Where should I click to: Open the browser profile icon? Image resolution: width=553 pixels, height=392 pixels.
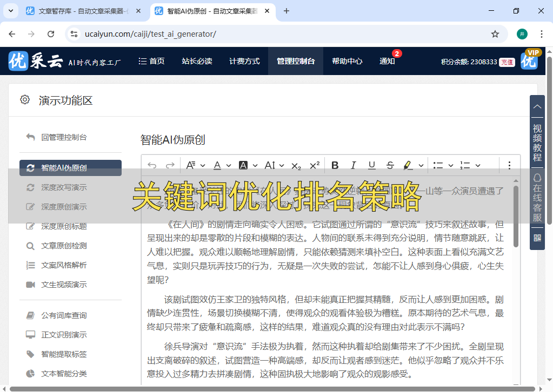click(522, 34)
